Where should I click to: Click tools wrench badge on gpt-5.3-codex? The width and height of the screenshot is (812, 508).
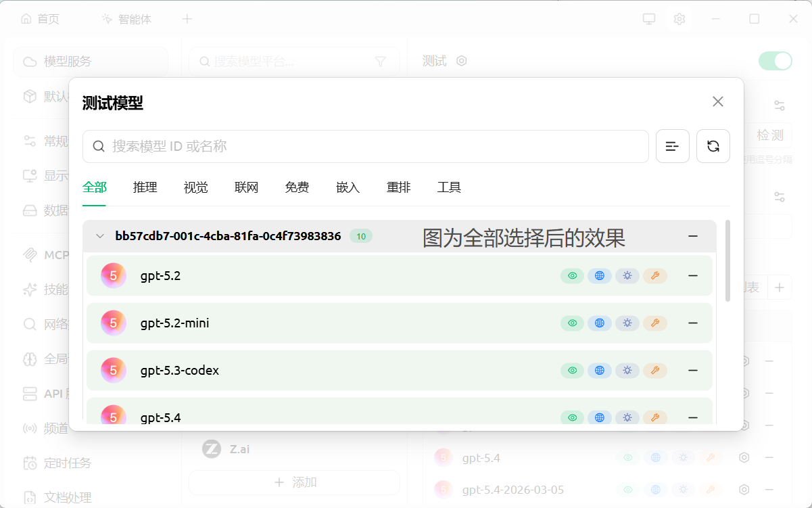click(x=655, y=370)
